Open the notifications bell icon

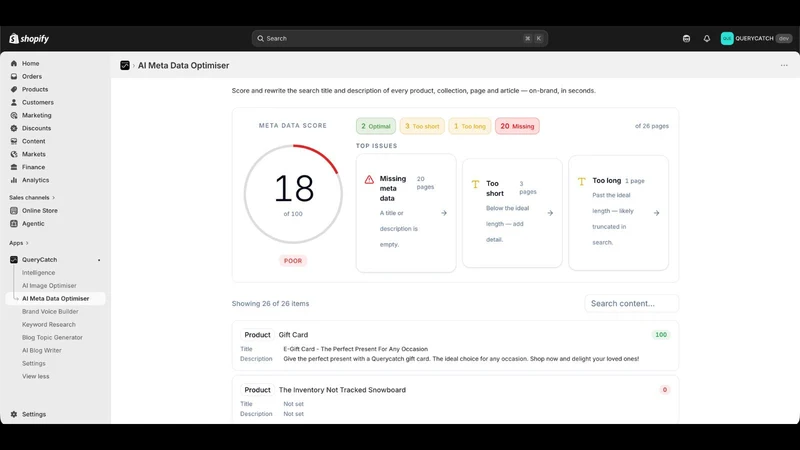[707, 38]
